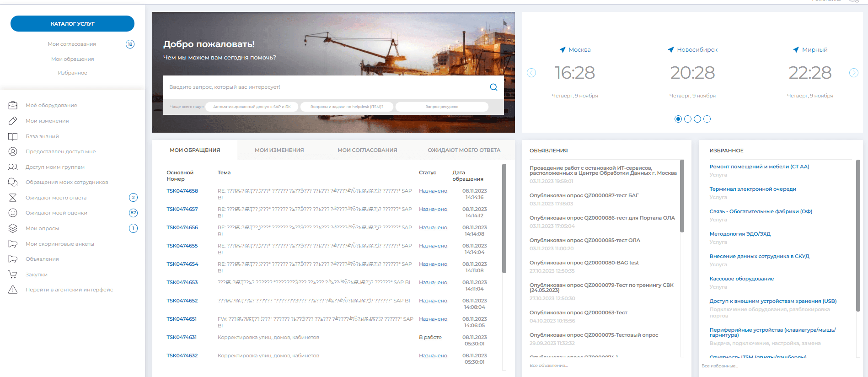
Task: Click Статус column header
Action: pyautogui.click(x=427, y=172)
